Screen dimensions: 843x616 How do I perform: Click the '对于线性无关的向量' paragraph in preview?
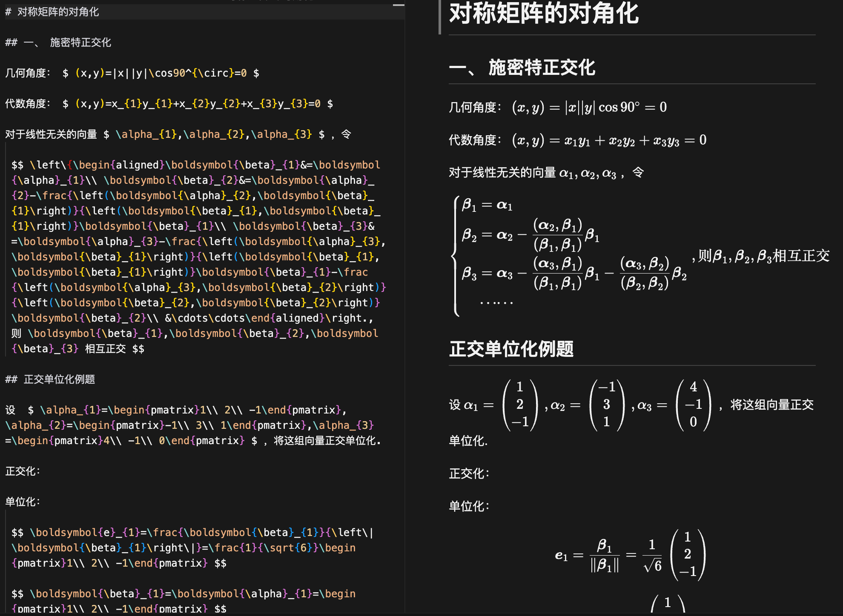pos(532,173)
